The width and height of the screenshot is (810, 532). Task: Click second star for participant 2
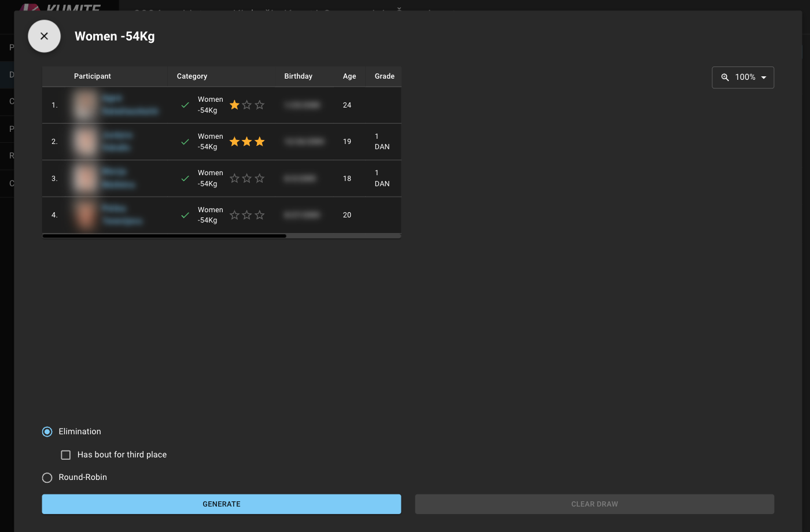coord(247,142)
